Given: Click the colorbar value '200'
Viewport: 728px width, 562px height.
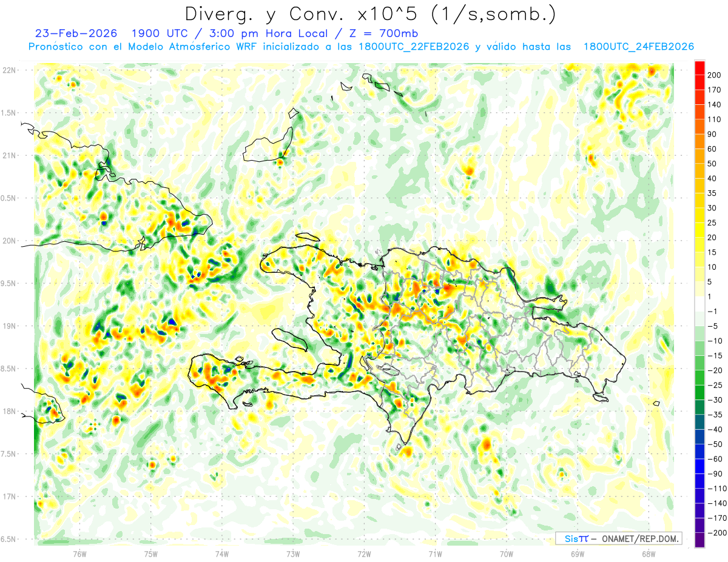Looking at the screenshot, I should (x=714, y=75).
